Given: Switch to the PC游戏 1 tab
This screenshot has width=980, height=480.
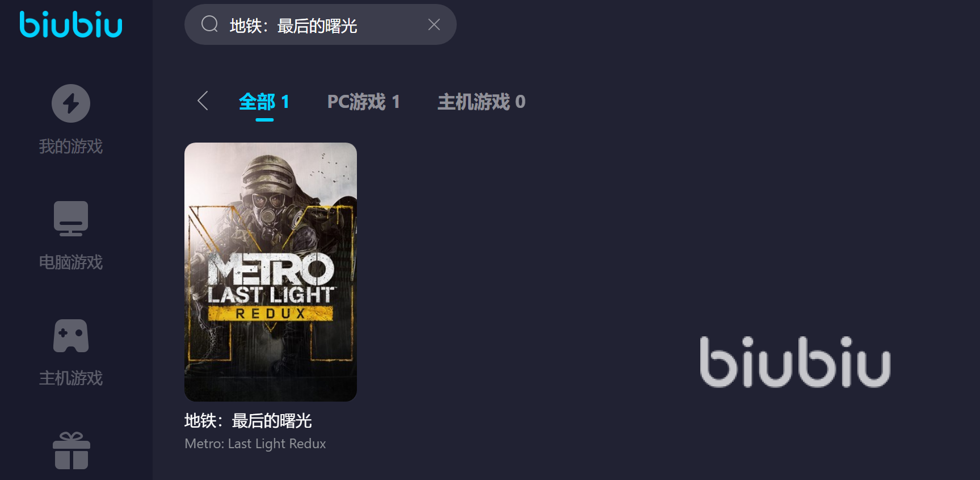Looking at the screenshot, I should (364, 102).
